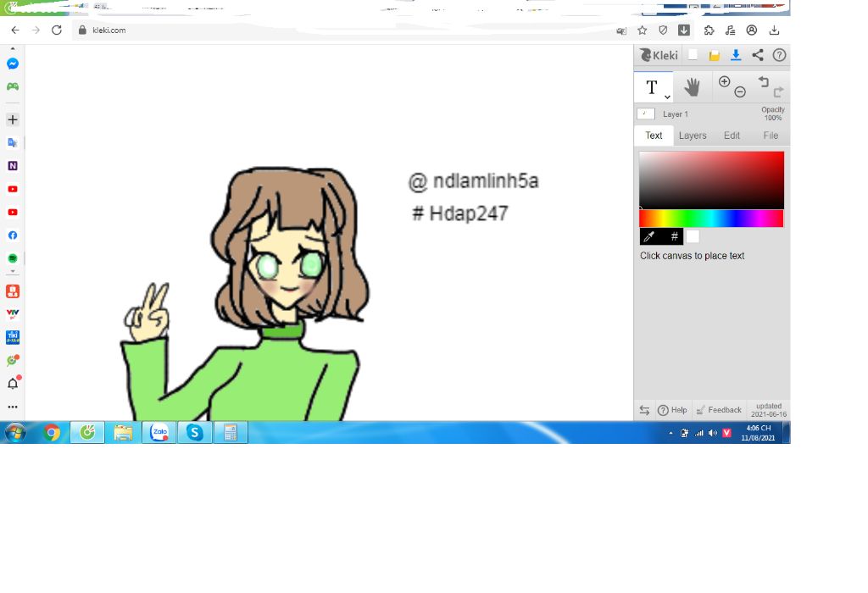Expand sidebar list with small down arrow
Viewport: 868px width, 593px height.
click(13, 272)
